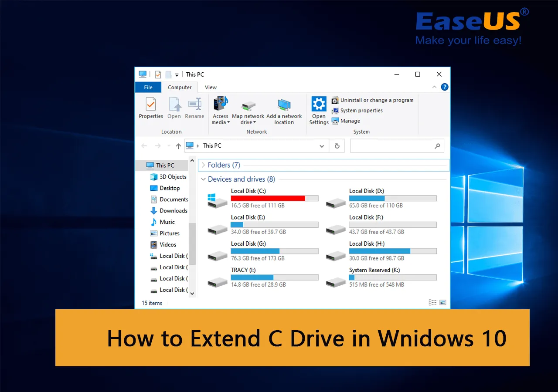Switch to the View ribbon tab
Viewport: 558px width, 392px height.
(211, 87)
